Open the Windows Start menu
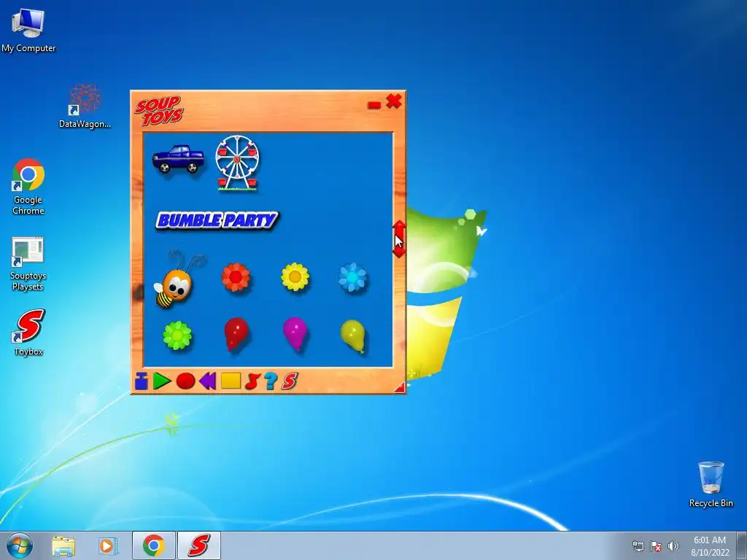This screenshot has height=560, width=747. click(20, 545)
